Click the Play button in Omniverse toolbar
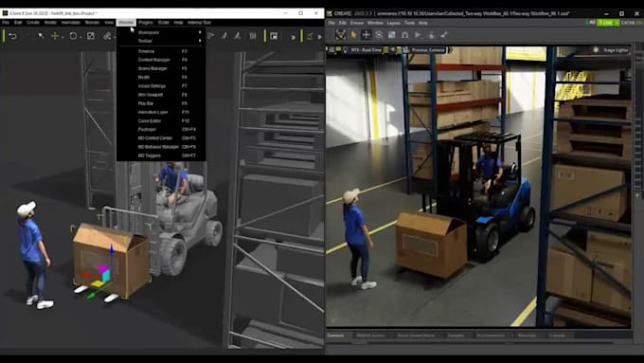The width and height of the screenshot is (644, 363). [x=418, y=35]
